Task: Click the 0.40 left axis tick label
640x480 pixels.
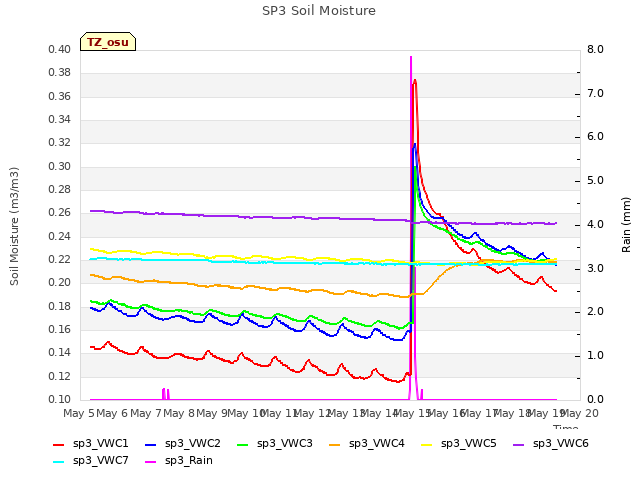Action: click(x=60, y=49)
